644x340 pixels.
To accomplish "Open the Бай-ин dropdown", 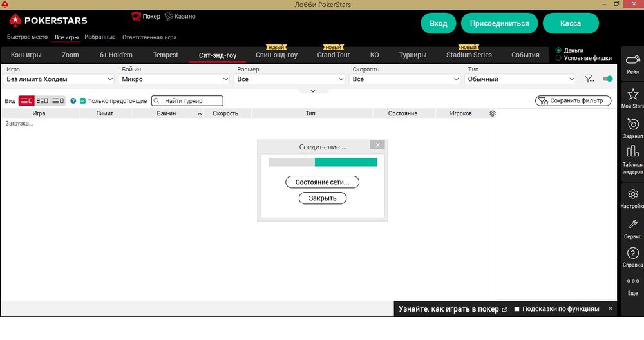I will click(x=174, y=79).
